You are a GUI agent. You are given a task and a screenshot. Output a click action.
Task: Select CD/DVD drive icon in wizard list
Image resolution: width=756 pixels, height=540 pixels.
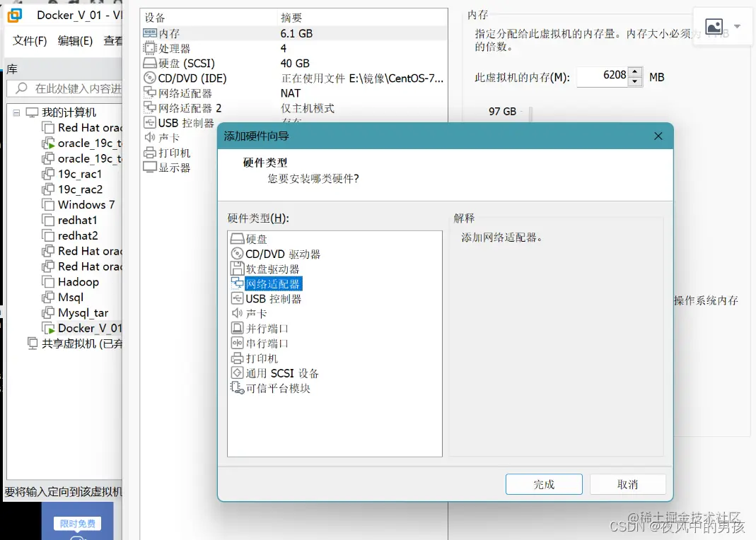[x=237, y=253]
